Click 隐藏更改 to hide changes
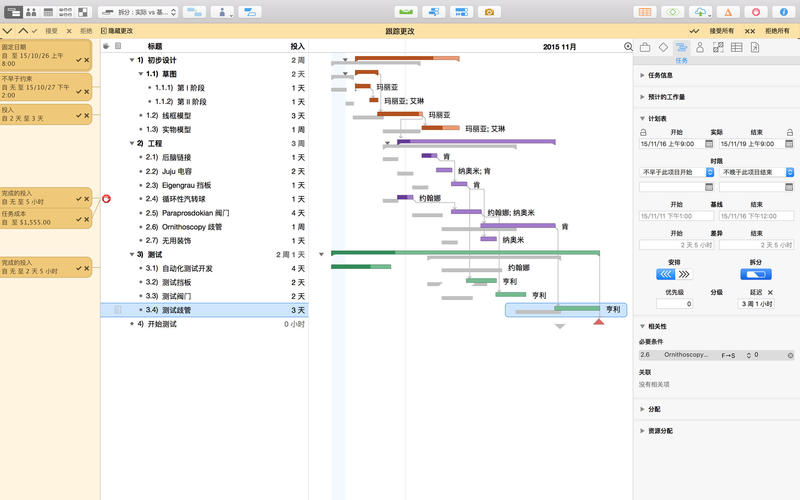 [117, 31]
